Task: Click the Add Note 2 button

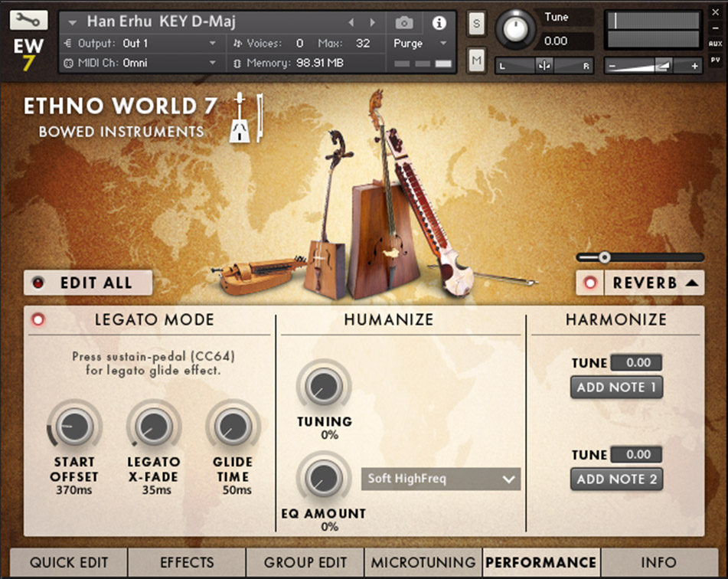Action: 616,479
